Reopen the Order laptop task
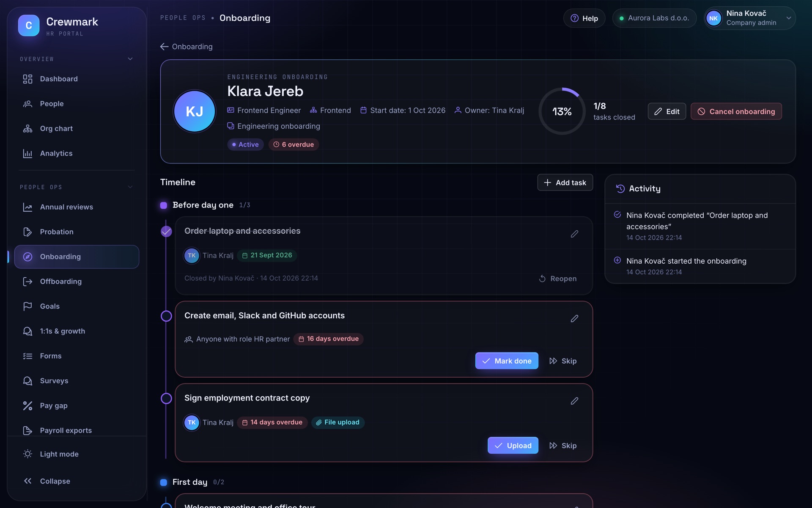The height and width of the screenshot is (508, 812). tap(558, 279)
